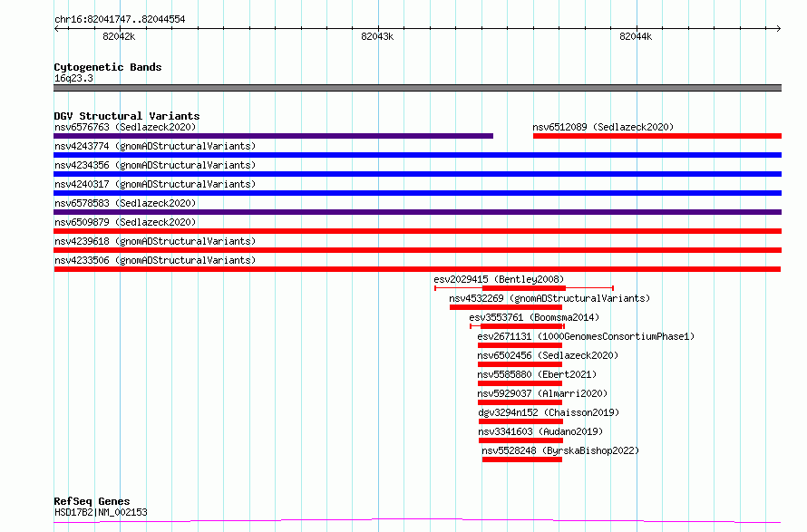The height and width of the screenshot is (532, 807).
Task: Open nsv4532269 (gnomADStructuralVariants) label
Action: click(549, 298)
